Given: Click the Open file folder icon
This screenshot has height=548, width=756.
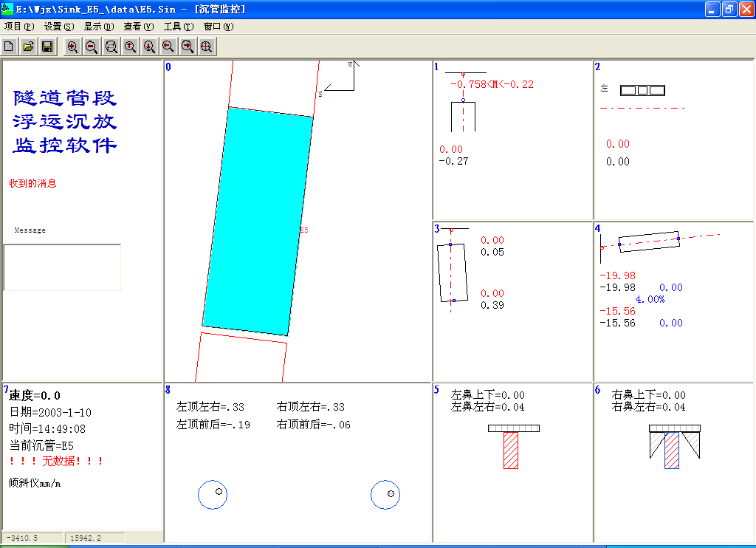Looking at the screenshot, I should point(28,47).
